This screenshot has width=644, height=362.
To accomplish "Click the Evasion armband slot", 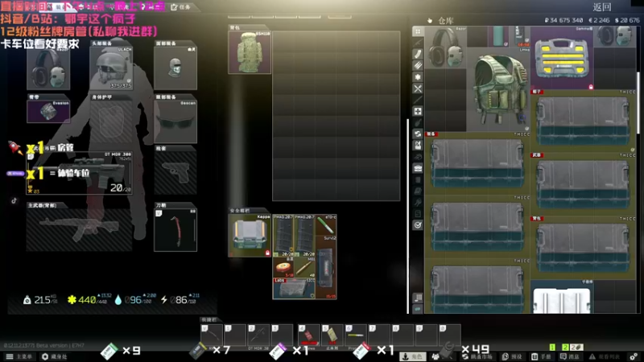I will 48,111.
